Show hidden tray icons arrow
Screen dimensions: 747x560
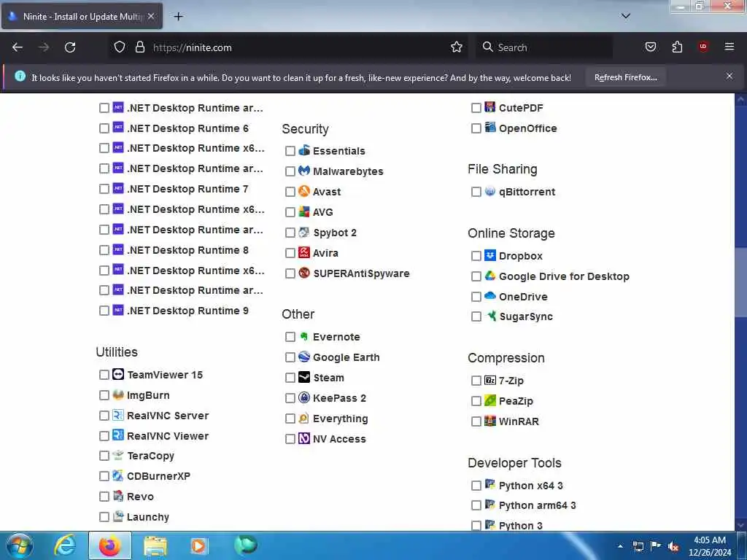click(x=620, y=546)
